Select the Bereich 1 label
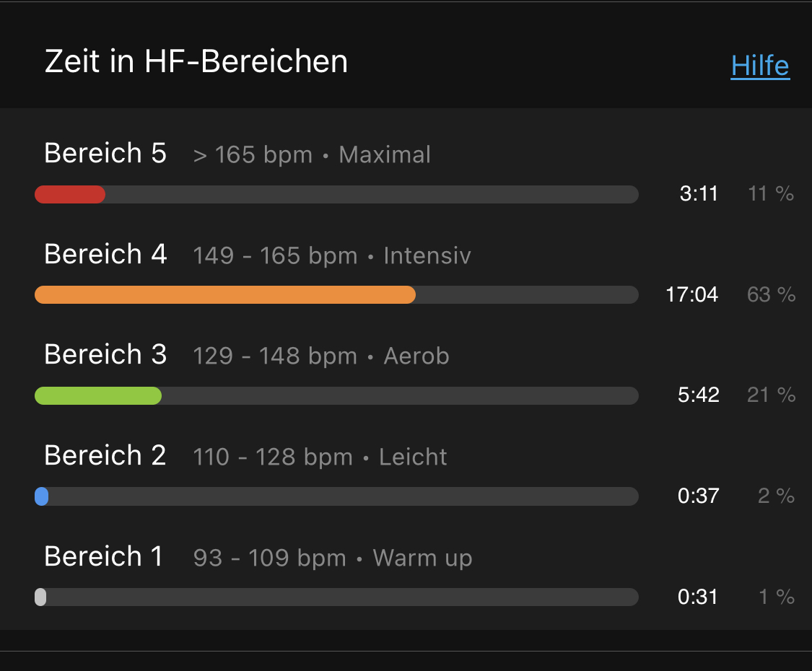The width and height of the screenshot is (812, 671). (x=104, y=556)
